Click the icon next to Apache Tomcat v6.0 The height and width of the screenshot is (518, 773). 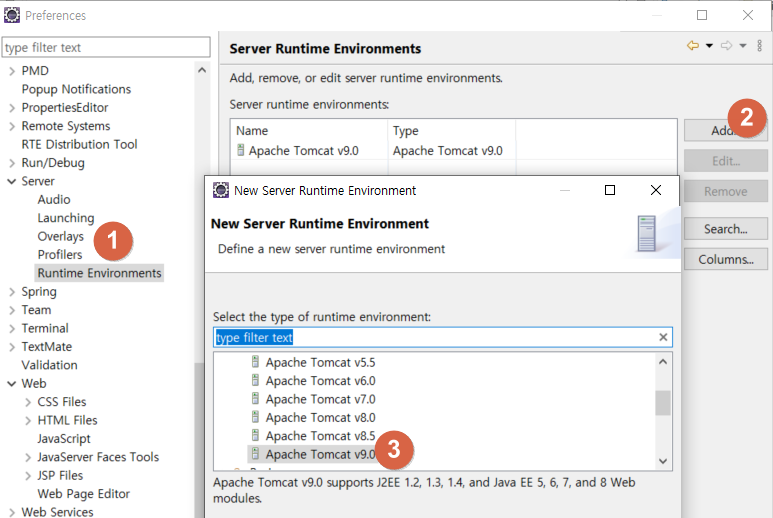click(255, 380)
